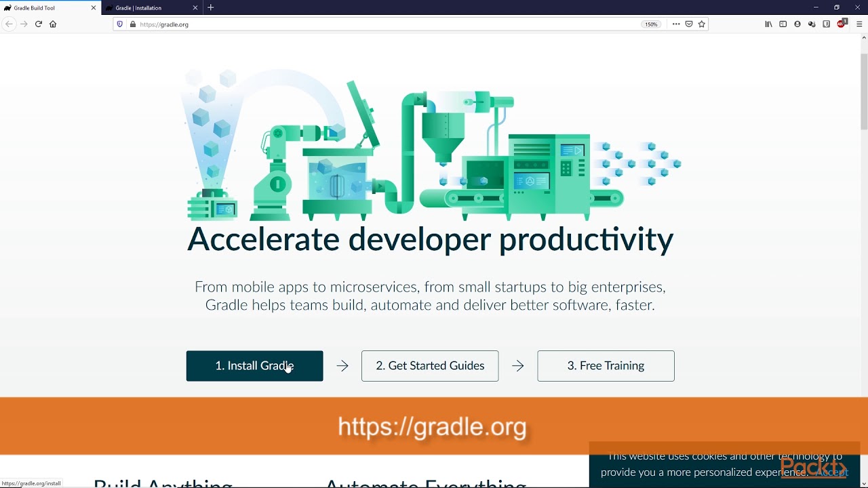
Task: Open the Library toolbar icon
Action: tap(768, 24)
